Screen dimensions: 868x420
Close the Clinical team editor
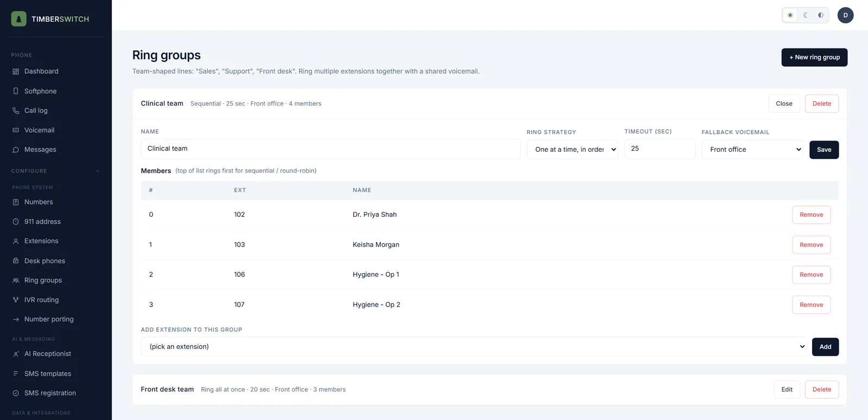pos(784,104)
